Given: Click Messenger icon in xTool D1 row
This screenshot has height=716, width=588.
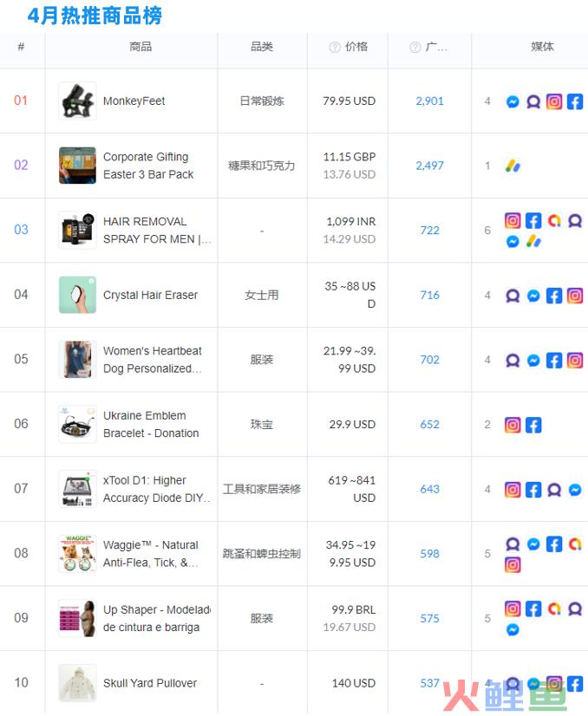Looking at the screenshot, I should pos(575,490).
